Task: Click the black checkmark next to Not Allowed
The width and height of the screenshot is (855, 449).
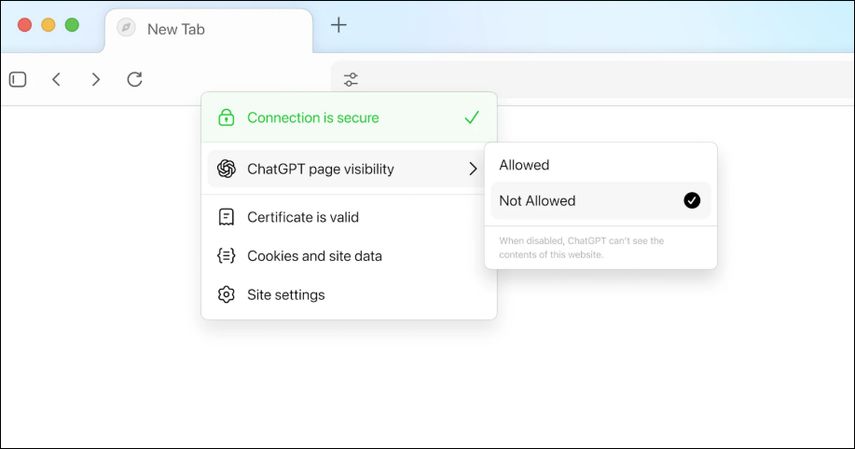Action: pos(692,201)
